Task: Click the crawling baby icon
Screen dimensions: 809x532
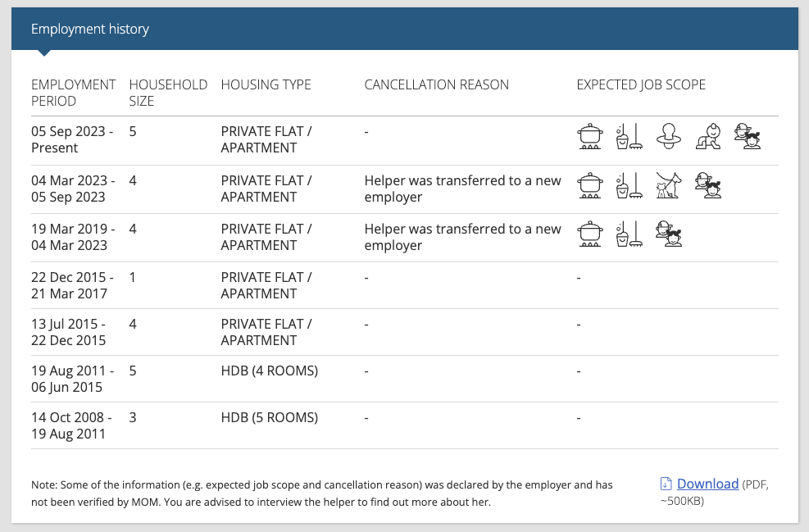Action: [708, 136]
